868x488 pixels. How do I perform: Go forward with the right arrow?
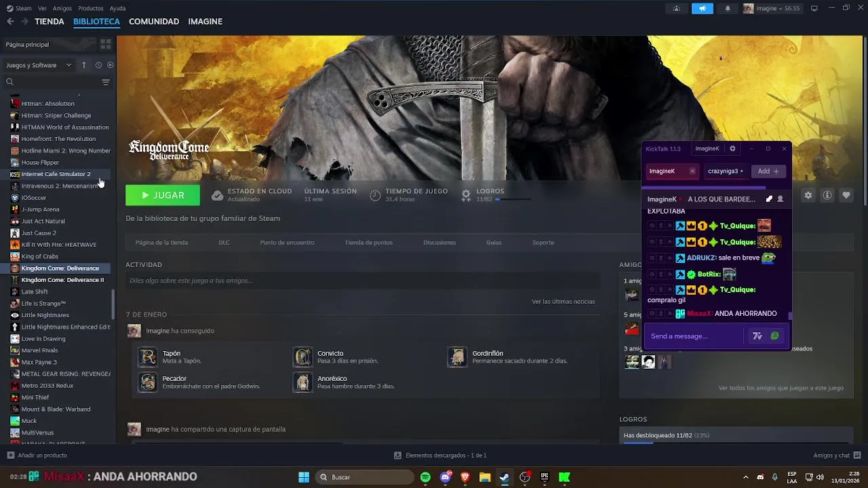coord(24,22)
